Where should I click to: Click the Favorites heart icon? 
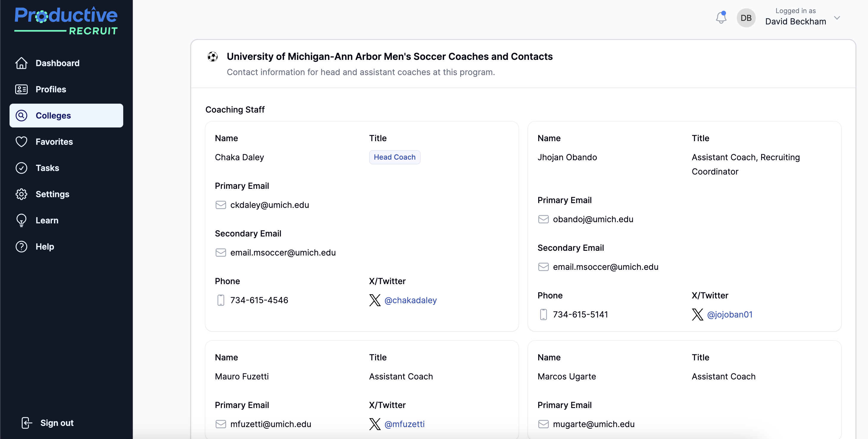(x=21, y=141)
